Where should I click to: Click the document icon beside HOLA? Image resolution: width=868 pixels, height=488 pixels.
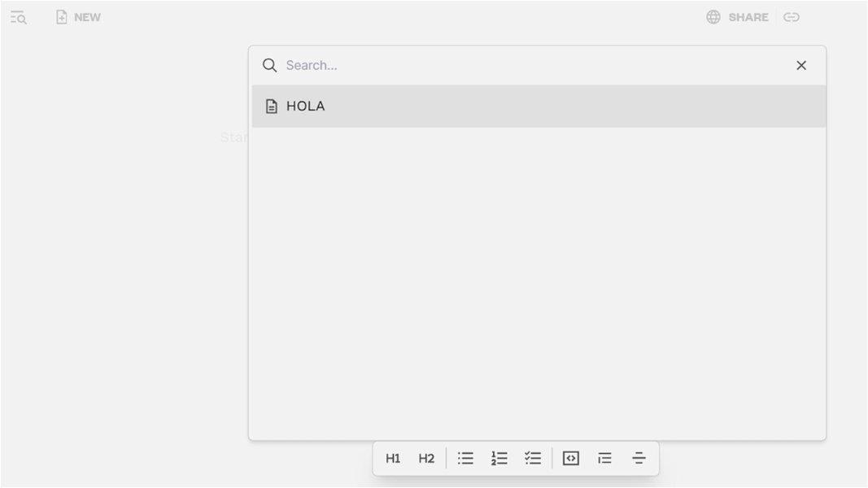(271, 107)
